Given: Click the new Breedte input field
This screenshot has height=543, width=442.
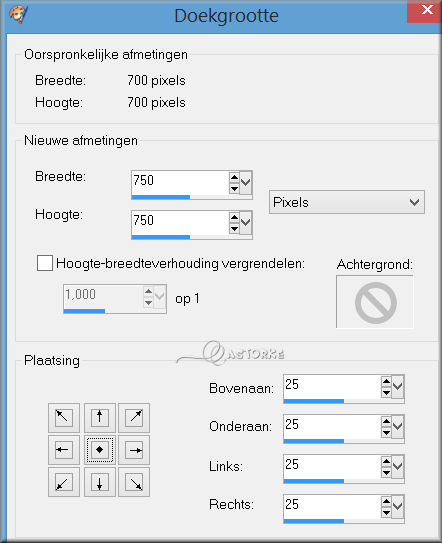Looking at the screenshot, I should pyautogui.click(x=180, y=183).
